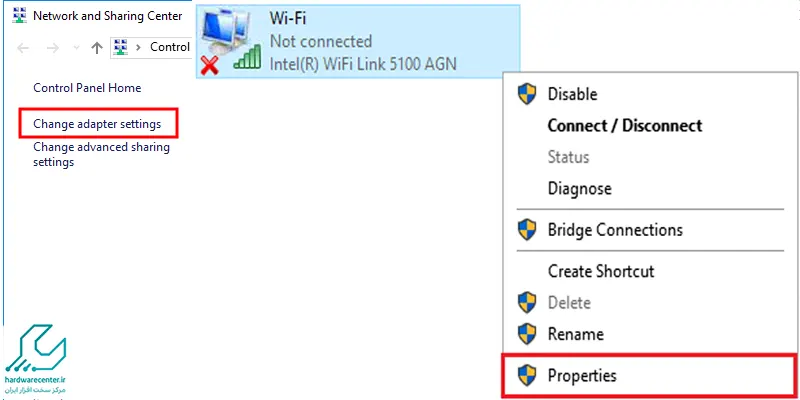Expand the address bar breadcrumb chevron
This screenshot has height=400, width=800.
(139, 47)
